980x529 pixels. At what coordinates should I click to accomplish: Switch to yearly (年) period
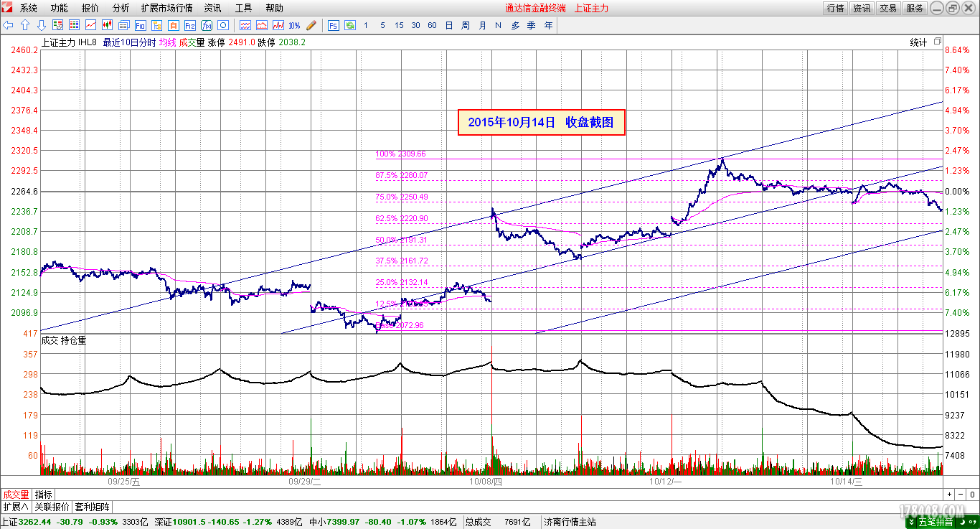click(548, 25)
